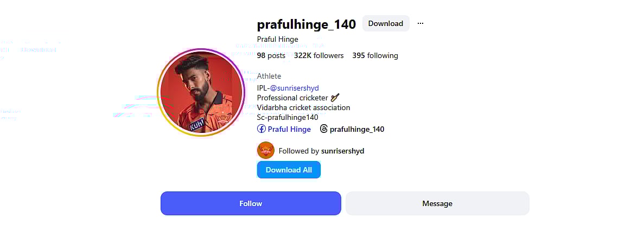Open the Praful Hinge Facebook link text

coord(289,129)
